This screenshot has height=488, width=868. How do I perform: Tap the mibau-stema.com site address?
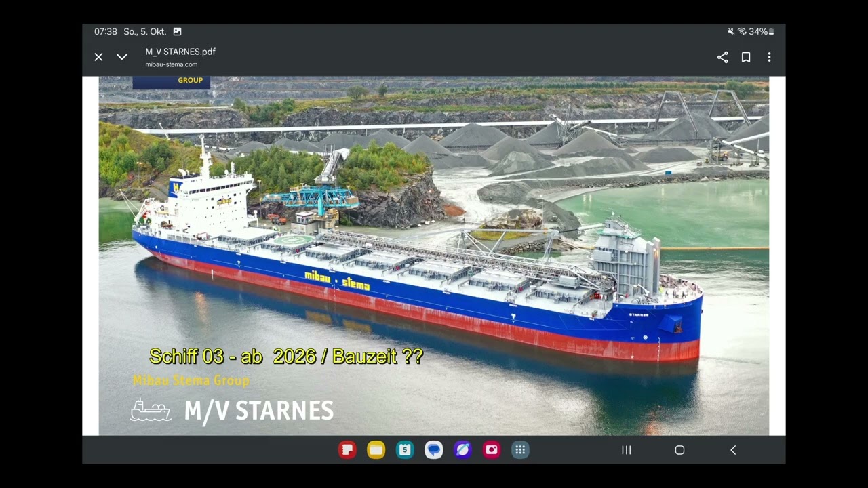coord(172,64)
